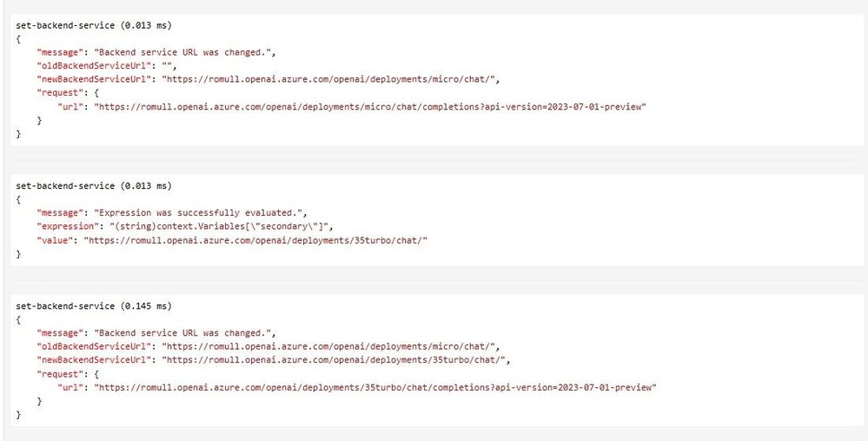
Task: Click the "value" key label
Action: click(x=54, y=240)
